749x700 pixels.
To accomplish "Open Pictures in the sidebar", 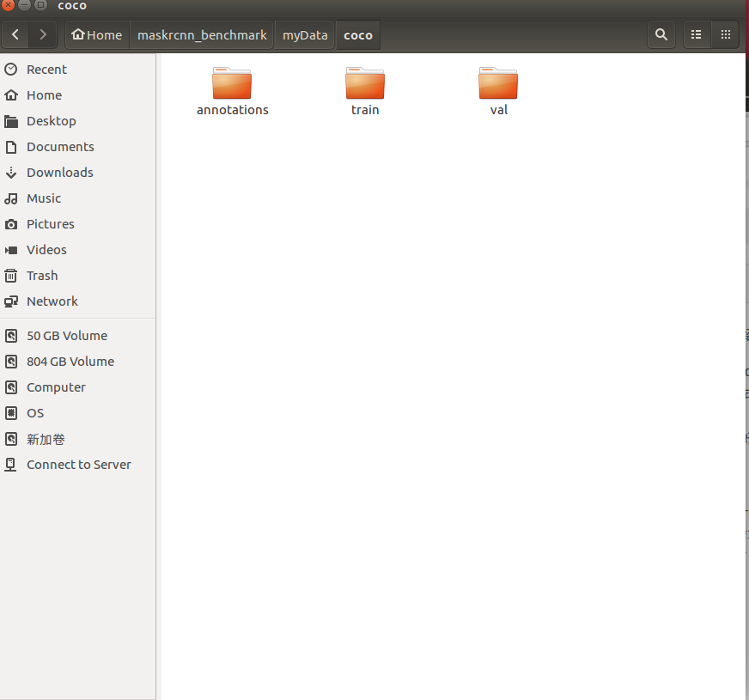I will [78, 224].
